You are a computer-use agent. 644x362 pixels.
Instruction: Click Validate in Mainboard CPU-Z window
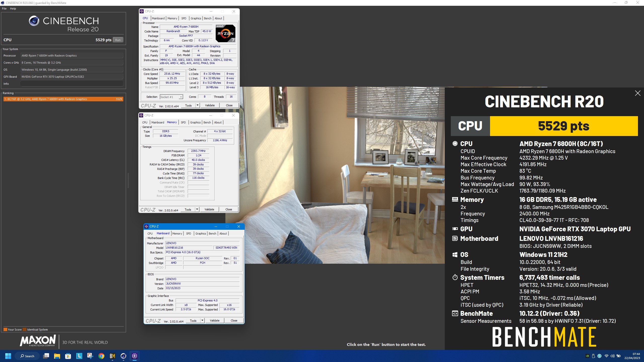(215, 321)
